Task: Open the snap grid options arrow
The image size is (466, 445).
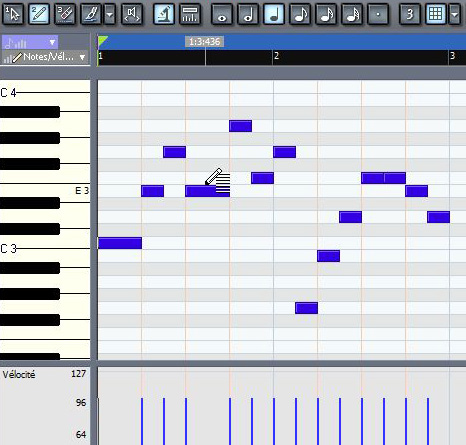Action: point(454,14)
